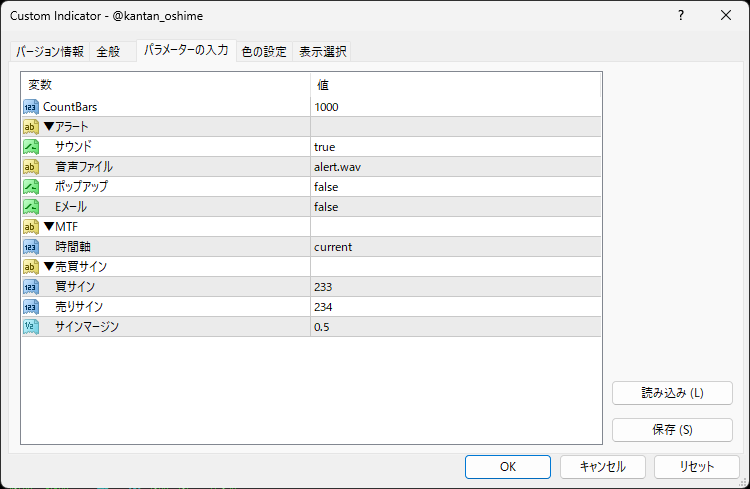Click the boolean icon beside サウンド
Viewport: 750px width, 489px height.
pos(31,147)
